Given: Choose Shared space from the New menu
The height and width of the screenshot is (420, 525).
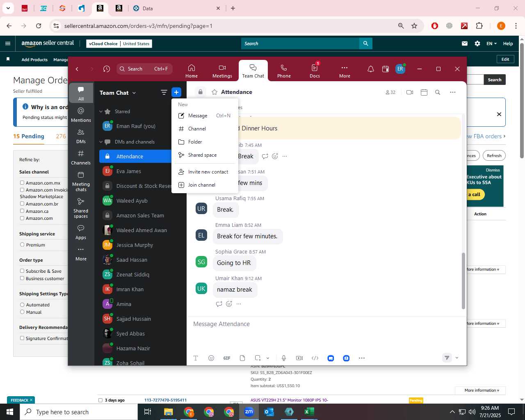Looking at the screenshot, I should pos(205,155).
